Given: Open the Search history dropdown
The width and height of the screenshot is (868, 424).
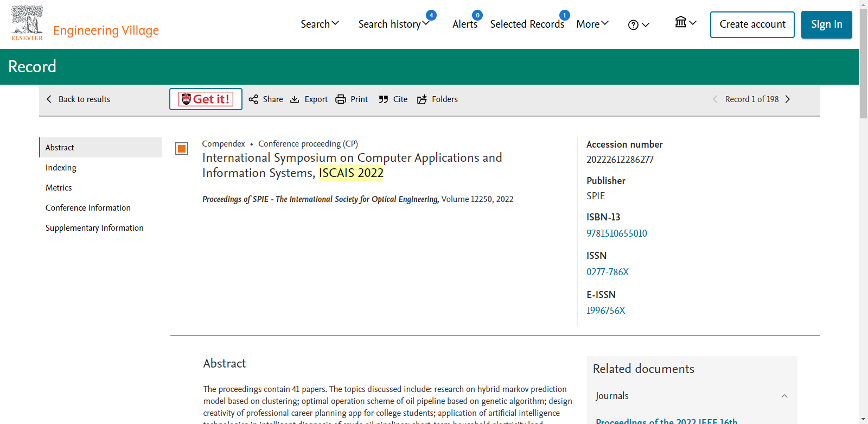Looking at the screenshot, I should [394, 24].
